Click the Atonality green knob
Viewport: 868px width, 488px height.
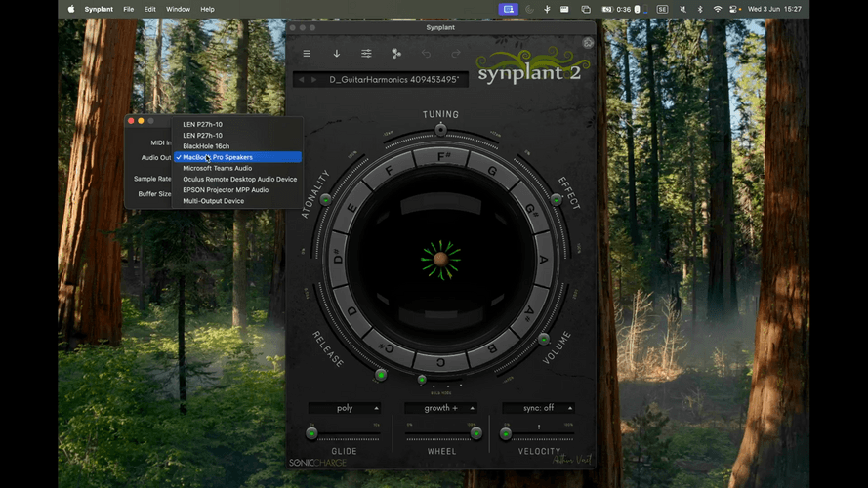(x=325, y=200)
